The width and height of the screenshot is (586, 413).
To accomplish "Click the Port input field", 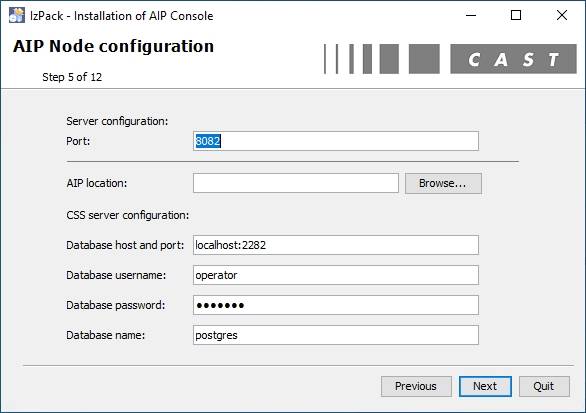I will point(336,141).
